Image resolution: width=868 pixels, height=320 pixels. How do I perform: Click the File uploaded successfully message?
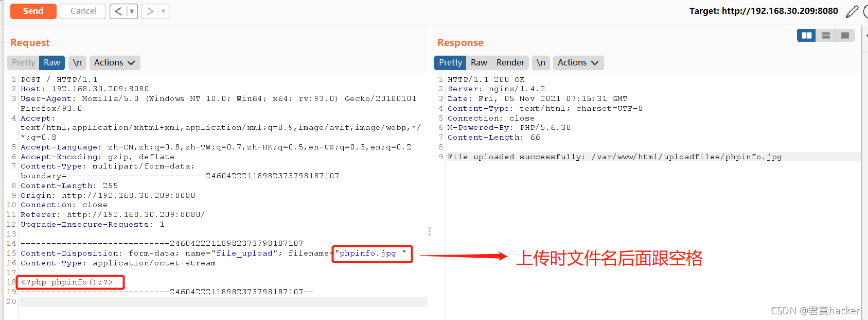pos(615,157)
